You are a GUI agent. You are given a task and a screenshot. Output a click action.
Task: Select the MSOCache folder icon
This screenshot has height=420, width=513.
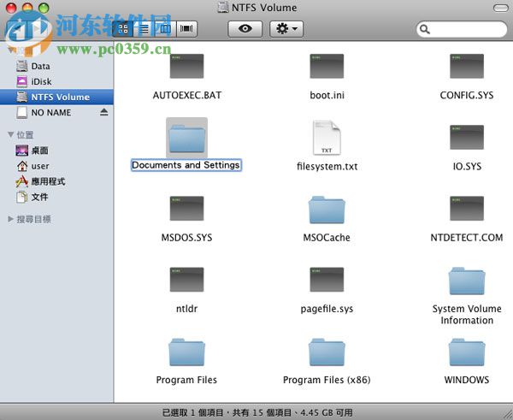click(x=327, y=210)
